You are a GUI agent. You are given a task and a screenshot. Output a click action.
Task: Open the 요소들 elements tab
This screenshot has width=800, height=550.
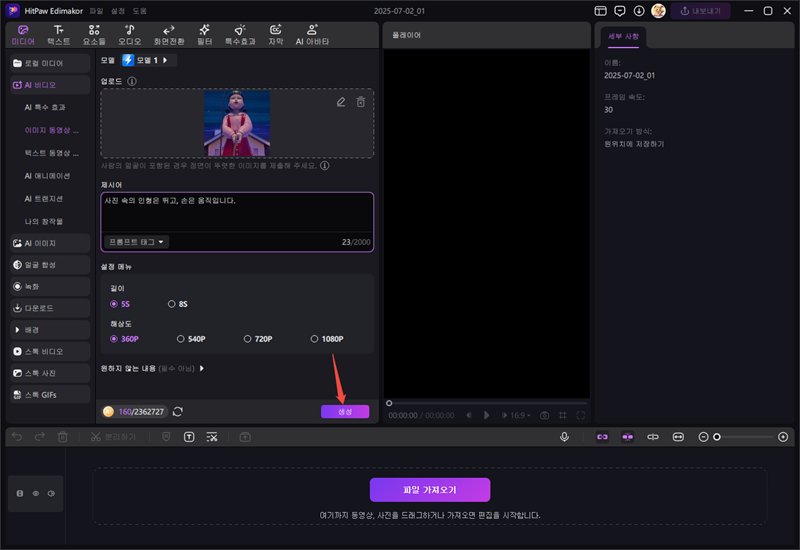tap(94, 35)
